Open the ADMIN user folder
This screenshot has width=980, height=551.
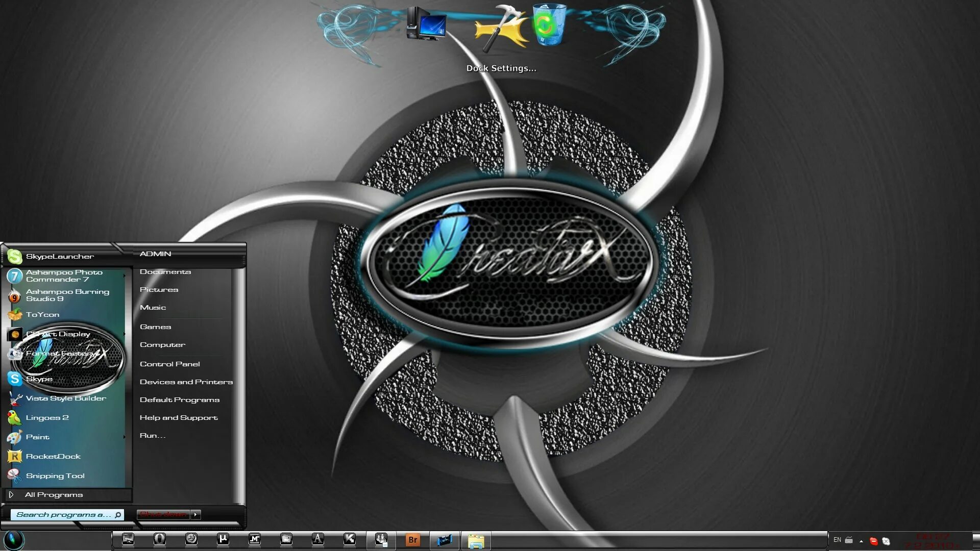[155, 254]
